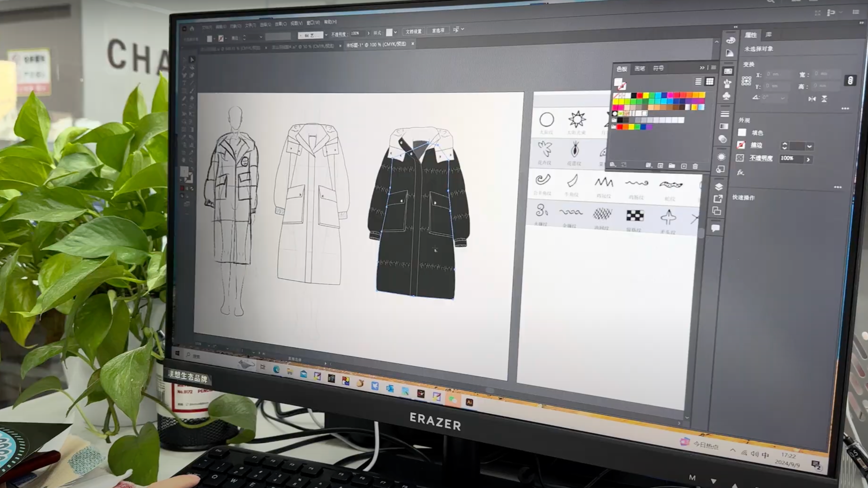Image resolution: width=868 pixels, height=488 pixels.
Task: Click the fx effects icon
Action: coord(740,172)
